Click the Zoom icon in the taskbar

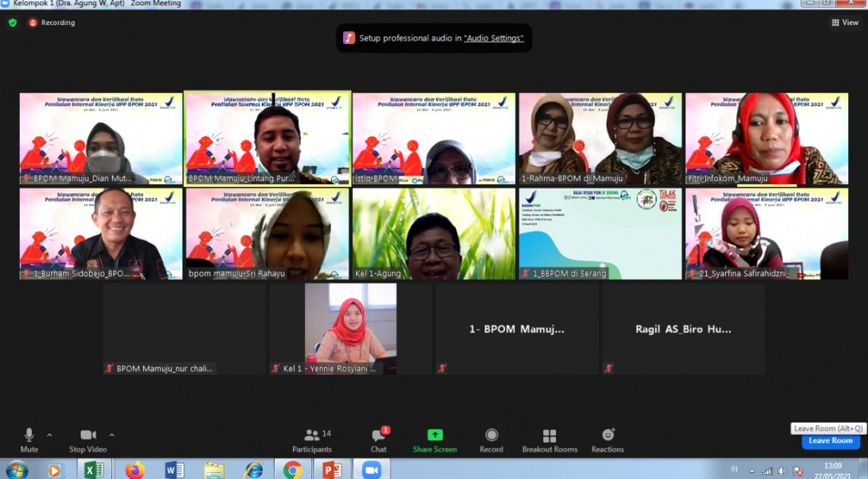tap(371, 470)
